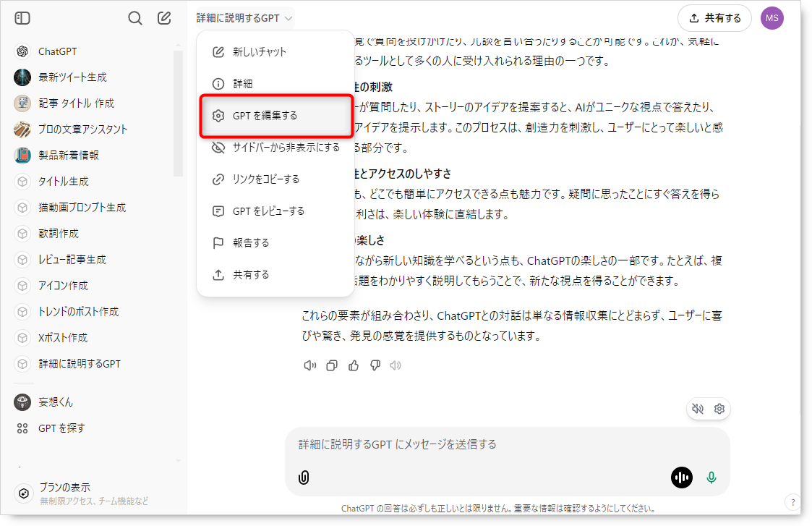Image resolution: width=812 pixels, height=526 pixels.
Task: Start voice mode with the black waveform button
Action: (681, 478)
